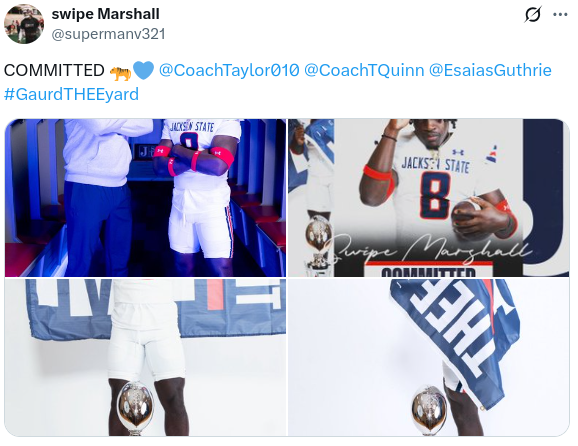Open the @CoachTaylor010 mention
The height and width of the screenshot is (446, 578).
tap(229, 70)
